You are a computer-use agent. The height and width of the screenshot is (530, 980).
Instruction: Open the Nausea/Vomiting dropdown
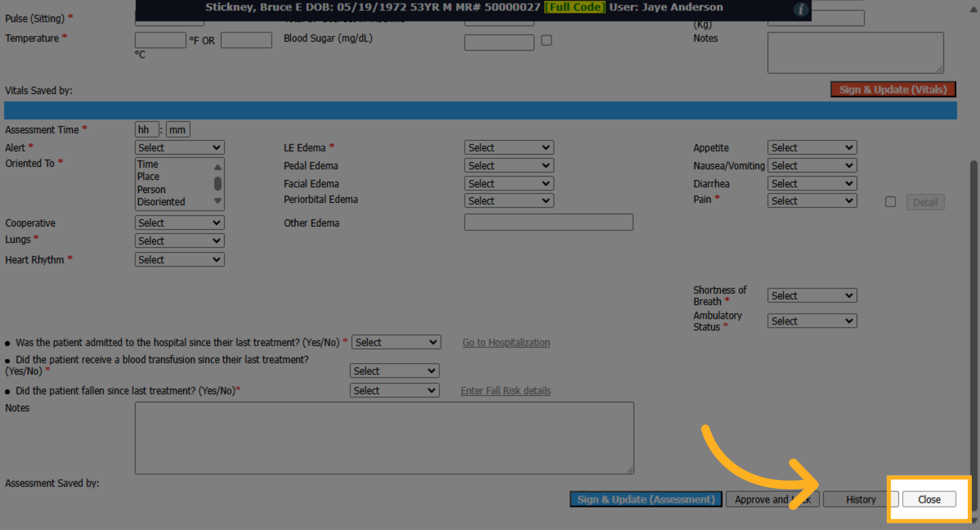(x=812, y=165)
